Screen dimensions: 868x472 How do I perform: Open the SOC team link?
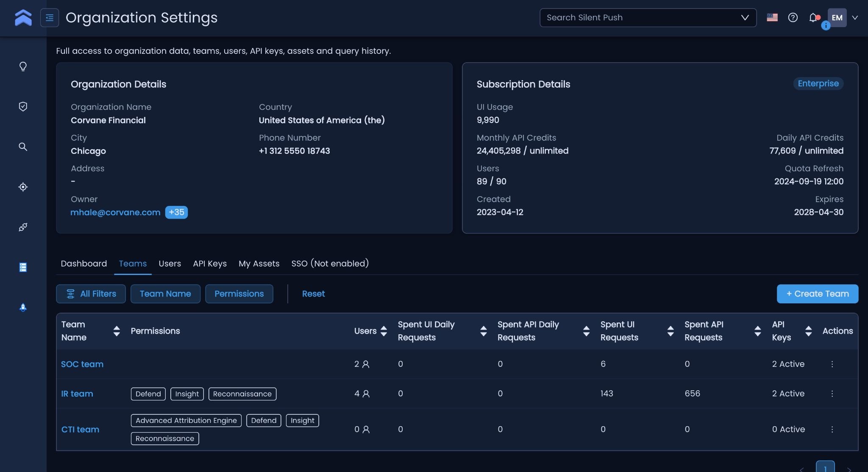point(82,364)
